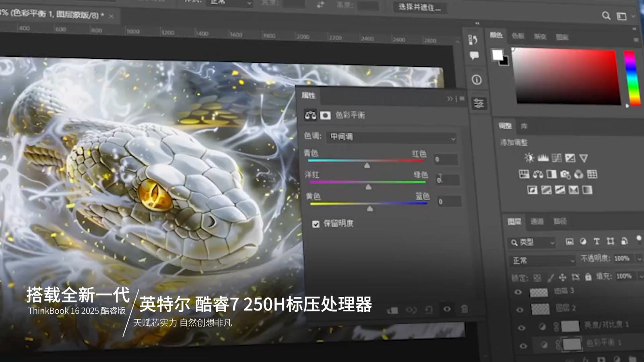Add a Color Lookup adjustment
644x362 pixels.
pyautogui.click(x=592, y=174)
